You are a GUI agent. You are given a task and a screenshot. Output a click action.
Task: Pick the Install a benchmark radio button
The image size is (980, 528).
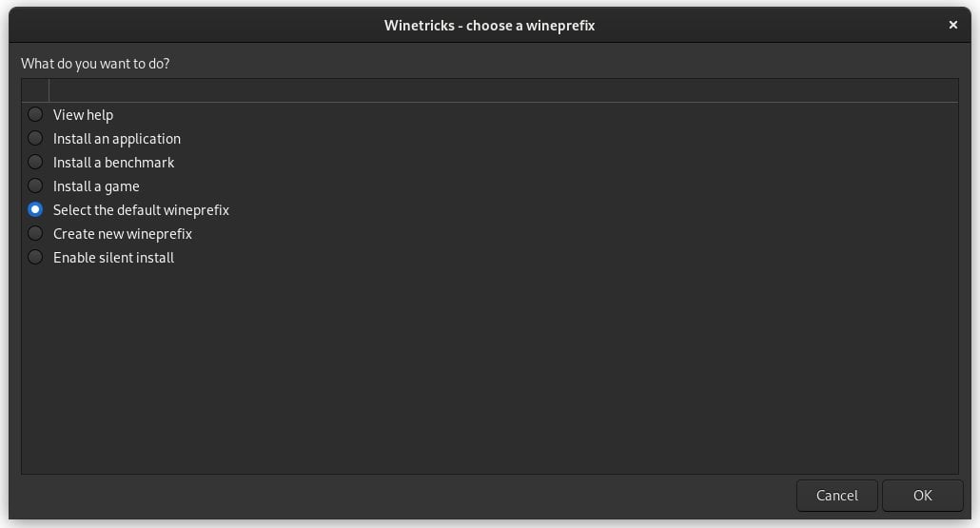pyautogui.click(x=35, y=162)
